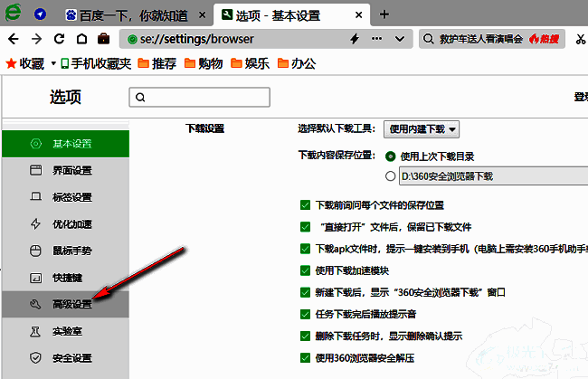Go to the home page icon
Viewport: 588px width, 379px height.
pos(81,39)
